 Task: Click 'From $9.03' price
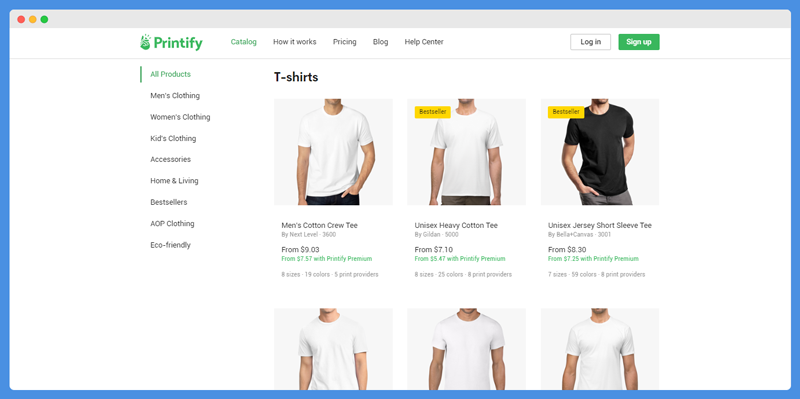point(301,250)
